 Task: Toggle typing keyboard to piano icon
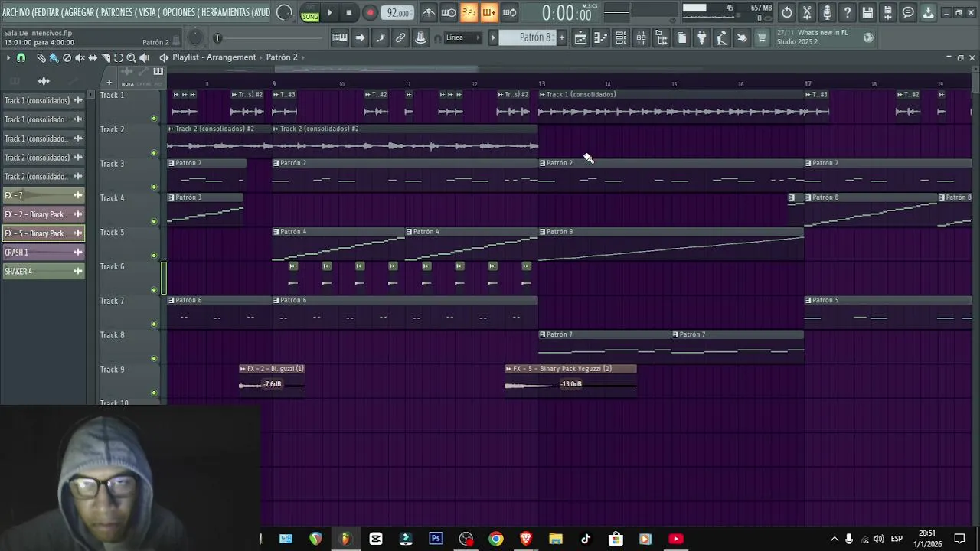(340, 37)
